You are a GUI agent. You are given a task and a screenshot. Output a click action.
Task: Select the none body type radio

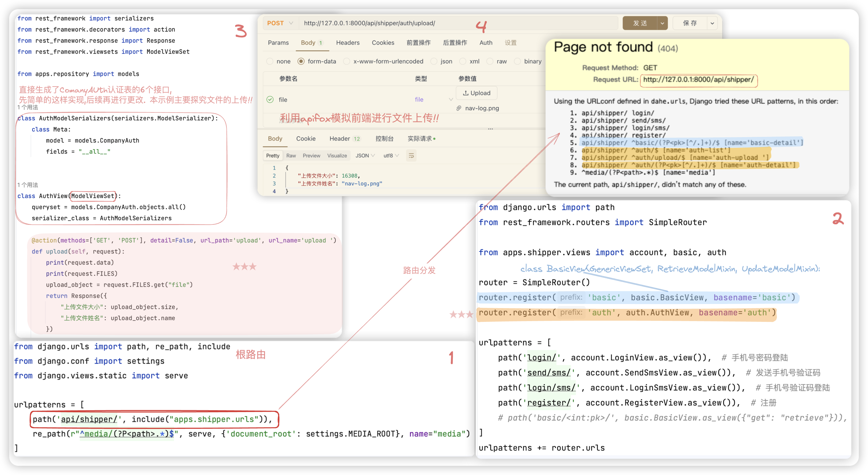270,61
